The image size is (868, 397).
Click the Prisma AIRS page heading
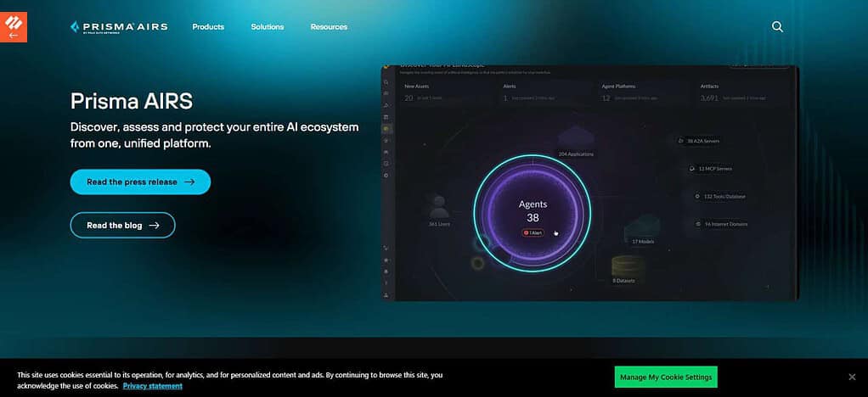click(x=131, y=101)
